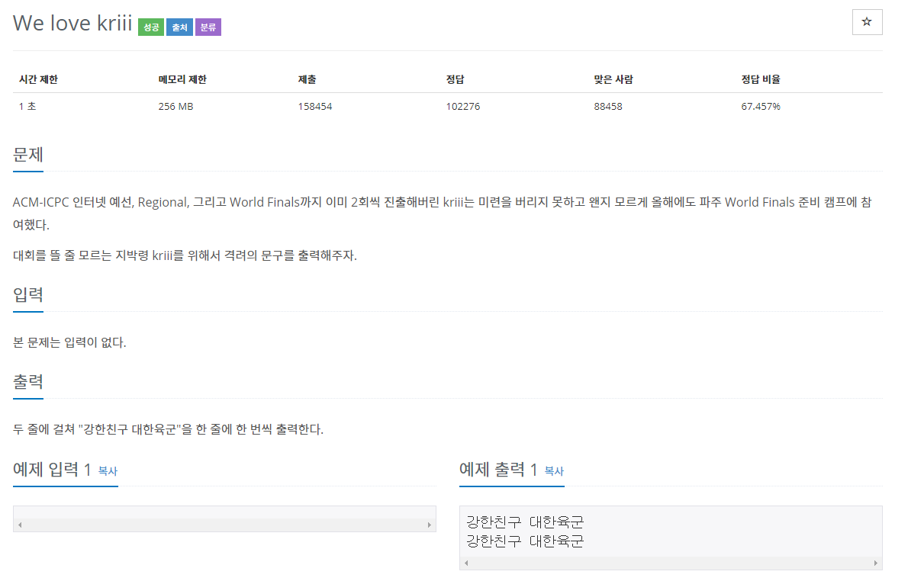Click the 예제 입력 1 heading
This screenshot has height=581, width=924.
[53, 470]
